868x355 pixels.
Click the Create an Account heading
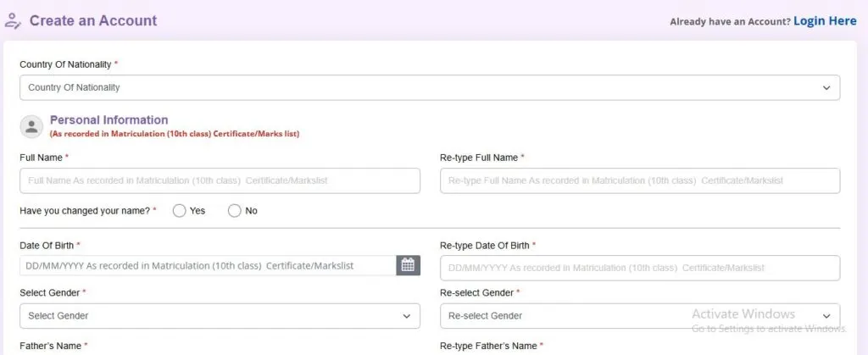click(92, 20)
